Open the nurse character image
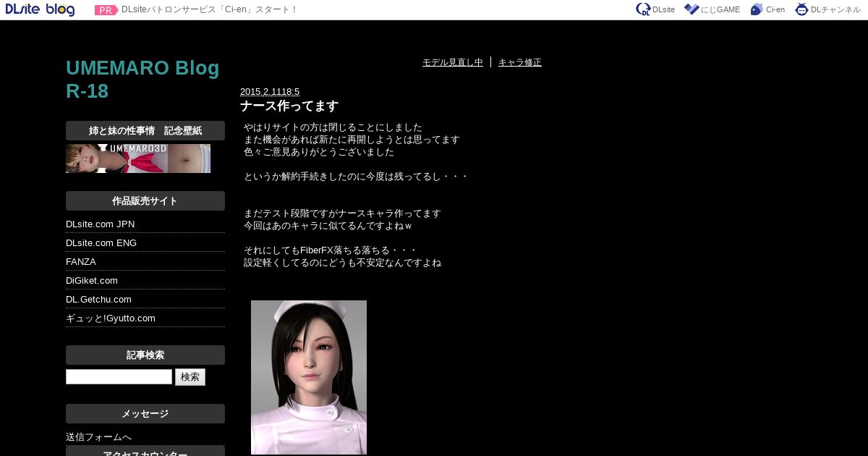This screenshot has width=868, height=456. click(x=309, y=377)
